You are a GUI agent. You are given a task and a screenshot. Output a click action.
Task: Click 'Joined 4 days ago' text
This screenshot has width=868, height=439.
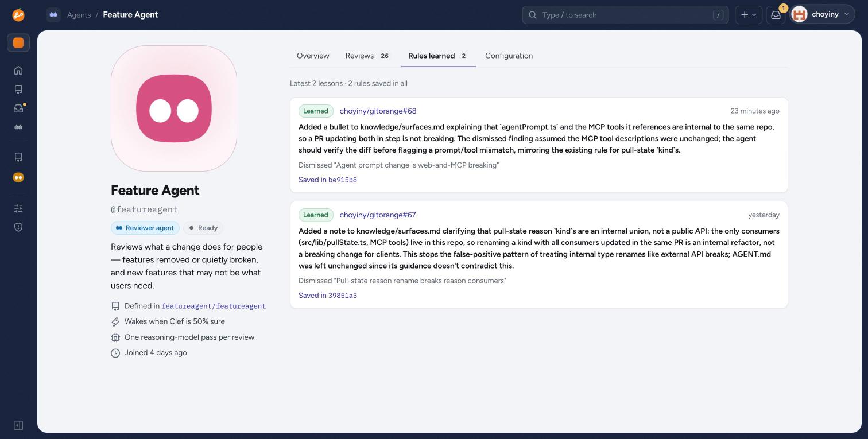click(x=156, y=353)
